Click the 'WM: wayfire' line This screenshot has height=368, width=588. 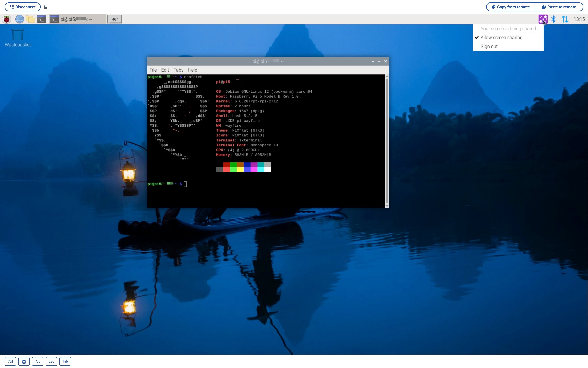pos(229,126)
